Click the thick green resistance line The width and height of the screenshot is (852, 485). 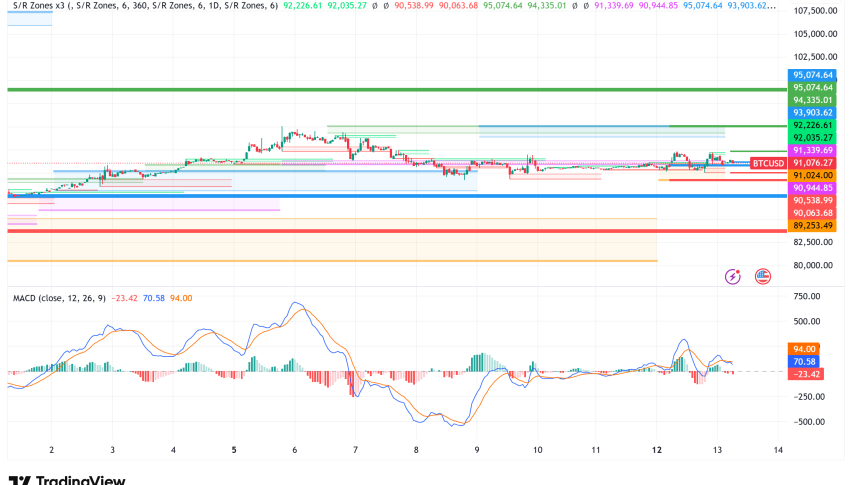[x=400, y=89]
